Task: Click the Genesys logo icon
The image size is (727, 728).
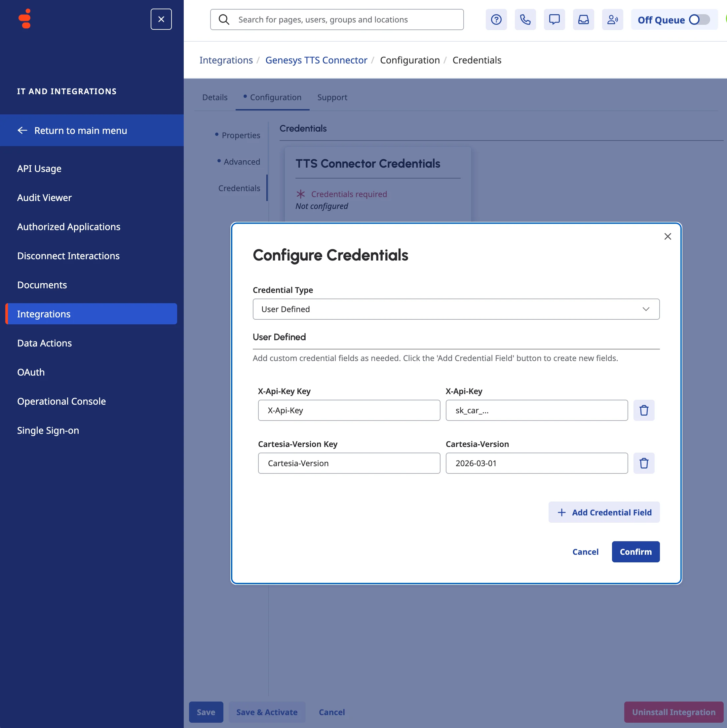Action: (x=25, y=19)
